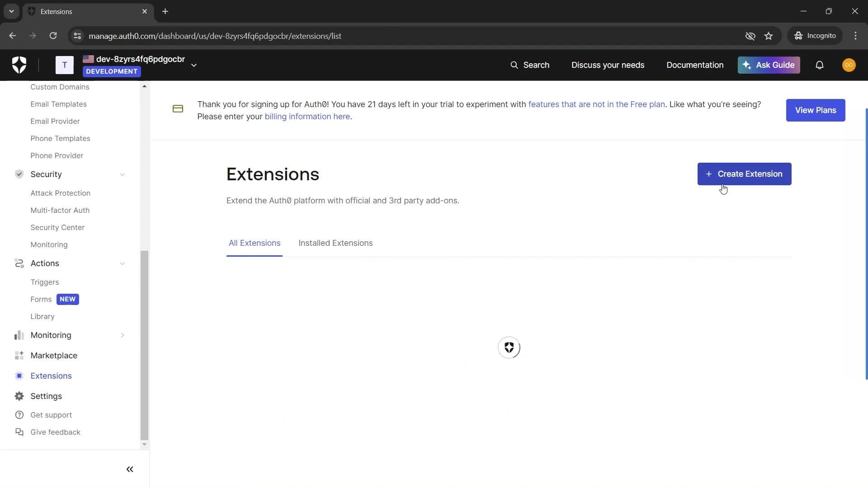Click the Marketplace icon in sidebar

click(19, 356)
